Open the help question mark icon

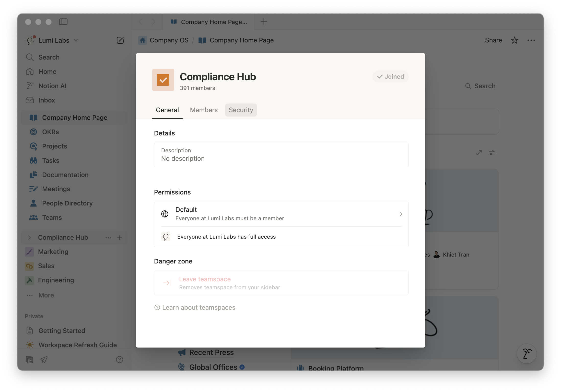click(x=120, y=360)
